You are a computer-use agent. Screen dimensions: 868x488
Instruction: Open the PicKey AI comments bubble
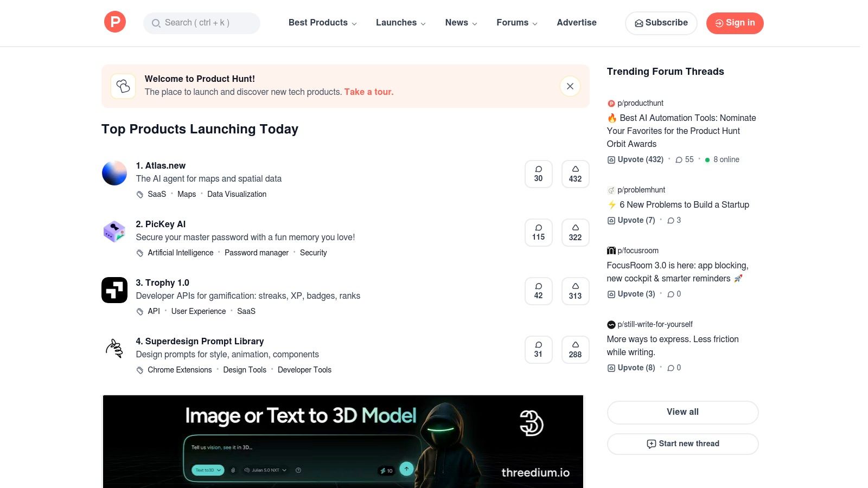[538, 232]
